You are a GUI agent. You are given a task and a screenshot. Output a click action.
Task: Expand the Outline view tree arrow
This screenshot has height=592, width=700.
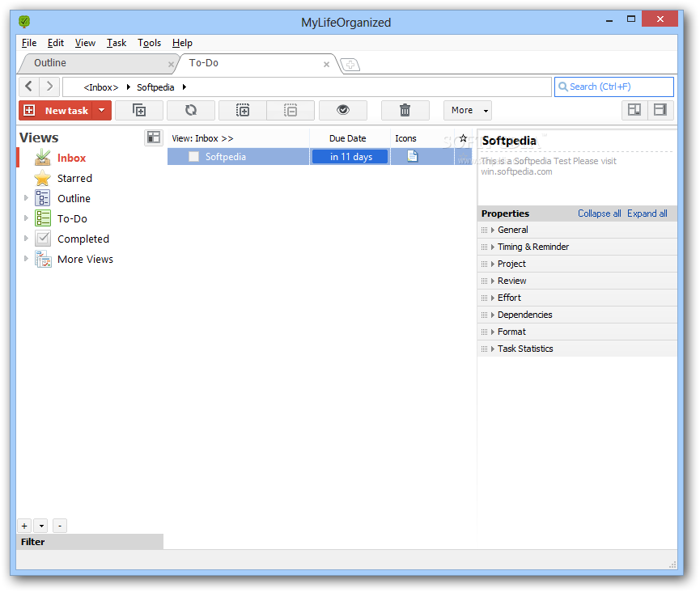[x=26, y=197]
